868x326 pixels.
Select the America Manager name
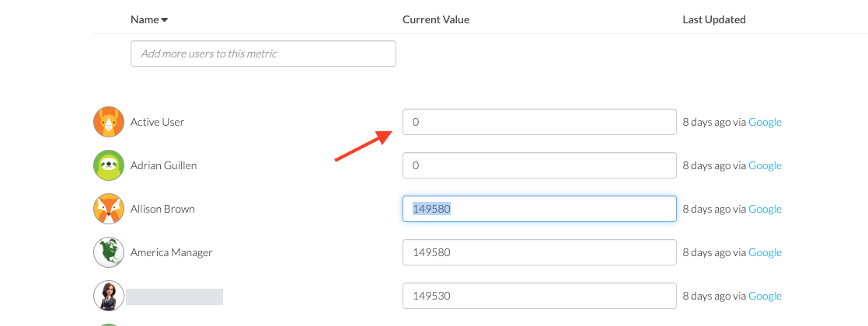[x=171, y=252]
